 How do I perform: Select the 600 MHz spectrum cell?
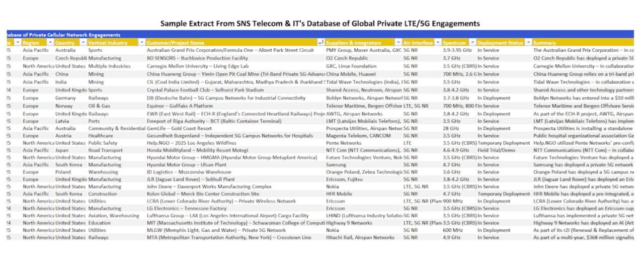coord(453,230)
